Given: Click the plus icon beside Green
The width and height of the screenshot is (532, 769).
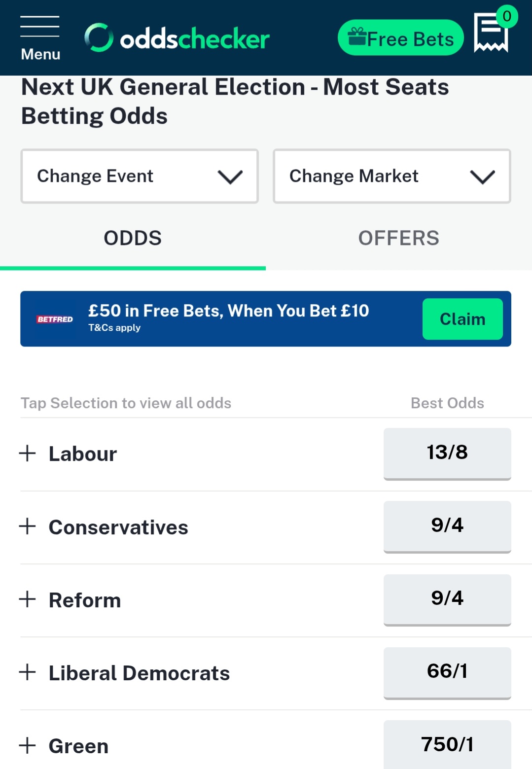Looking at the screenshot, I should coord(27,745).
